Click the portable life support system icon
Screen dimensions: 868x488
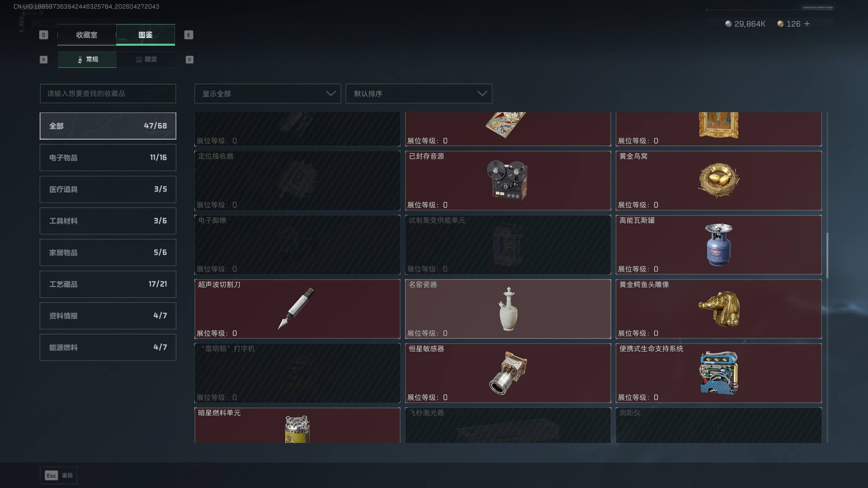718,373
